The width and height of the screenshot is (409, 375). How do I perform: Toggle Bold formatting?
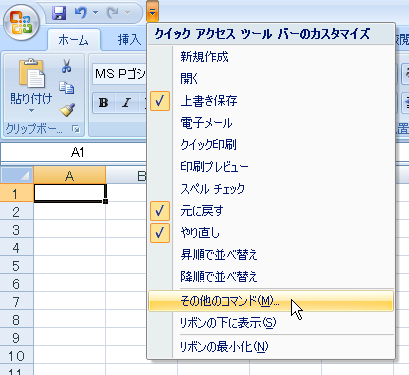pos(104,103)
